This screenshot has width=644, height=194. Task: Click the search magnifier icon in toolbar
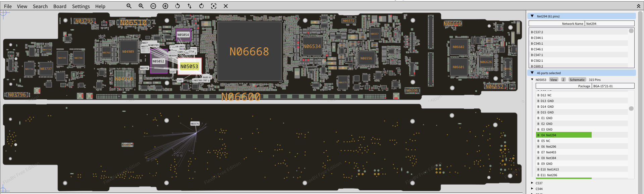click(129, 6)
